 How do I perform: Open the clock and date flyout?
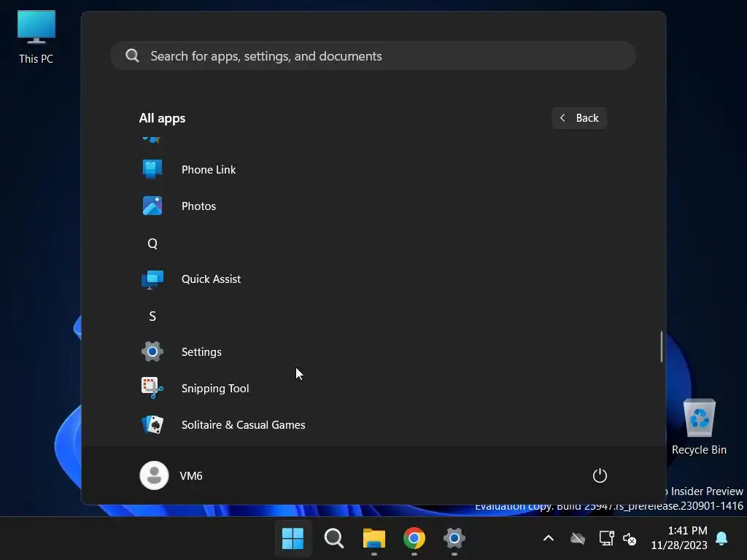tap(679, 538)
